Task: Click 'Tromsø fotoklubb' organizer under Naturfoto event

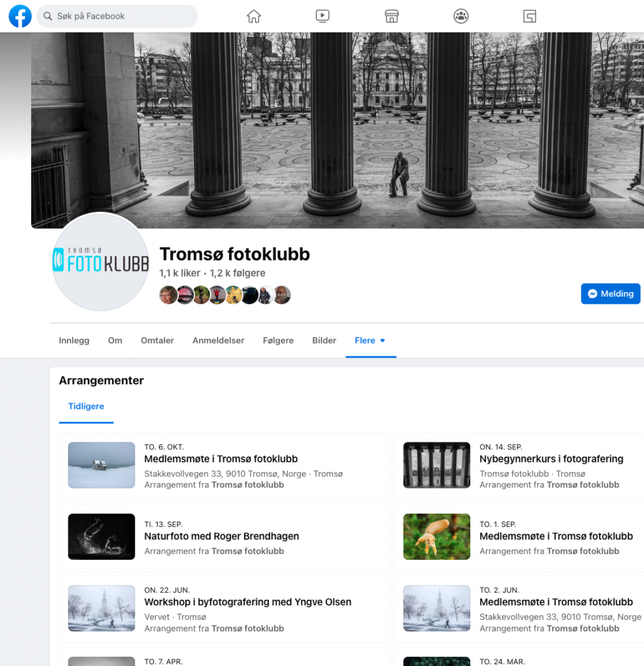Action: (248, 551)
